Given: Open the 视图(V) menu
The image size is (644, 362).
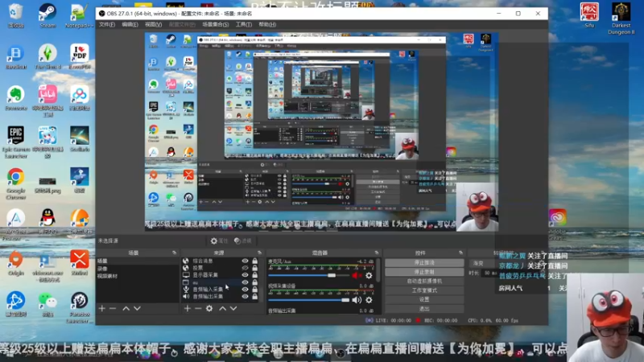Looking at the screenshot, I should (153, 25).
